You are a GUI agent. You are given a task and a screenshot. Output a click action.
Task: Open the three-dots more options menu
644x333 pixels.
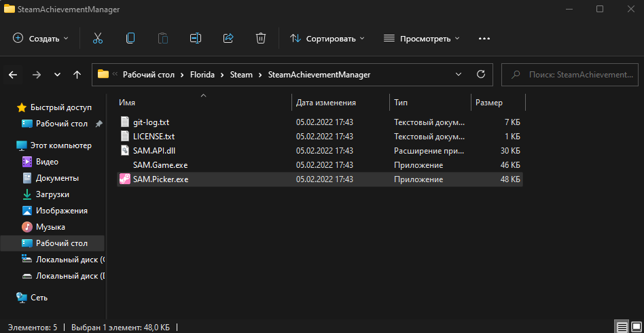pyautogui.click(x=484, y=39)
